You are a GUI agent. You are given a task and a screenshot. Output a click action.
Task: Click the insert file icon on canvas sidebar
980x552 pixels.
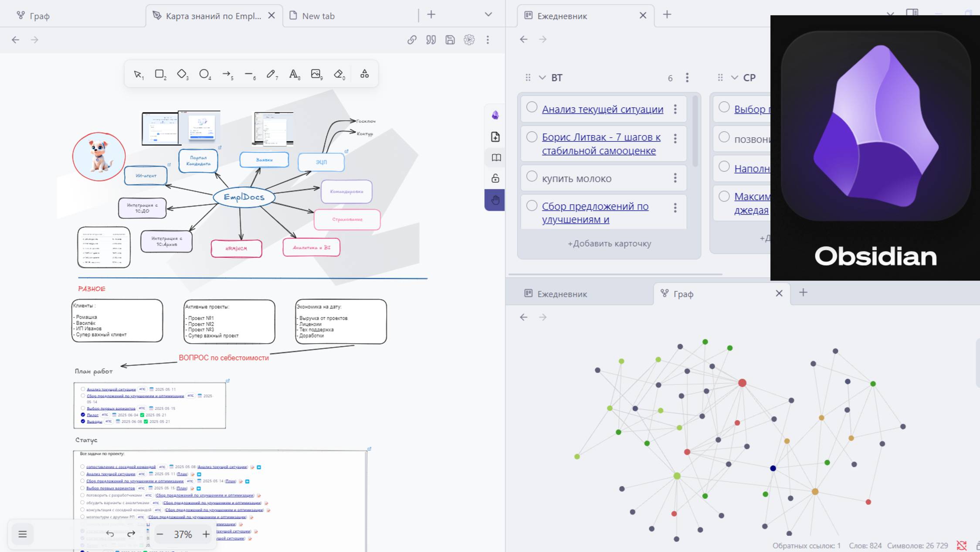(495, 136)
